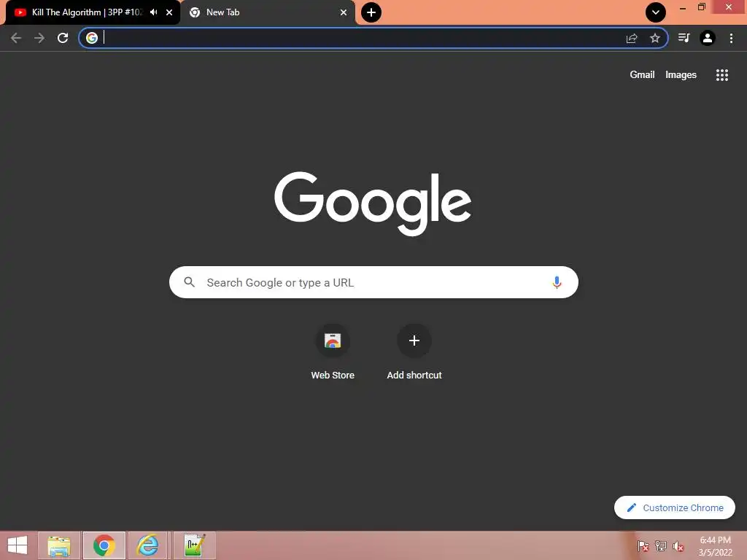Share this page via share icon
The width and height of the screenshot is (747, 560).
tap(632, 38)
